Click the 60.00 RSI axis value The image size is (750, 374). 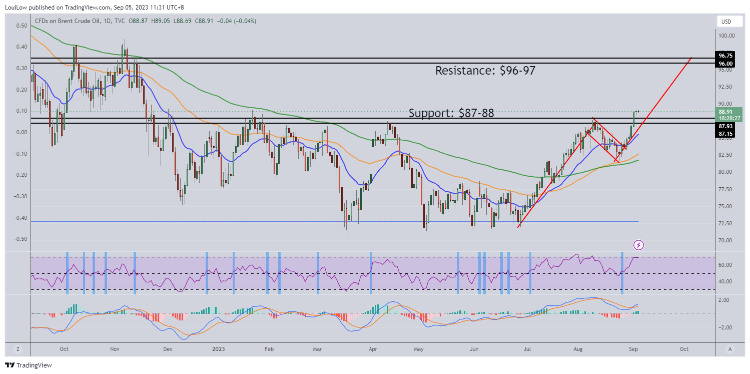724,265
